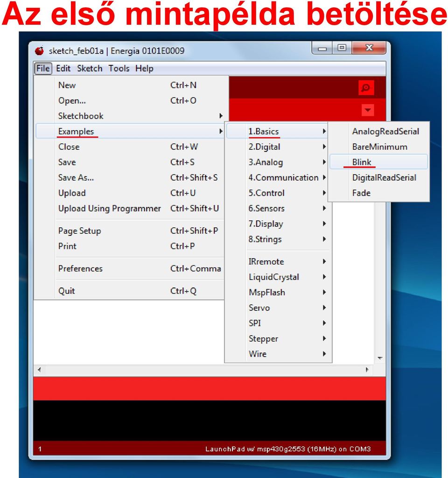Click horizontal scrollbar left arrow

[39, 370]
